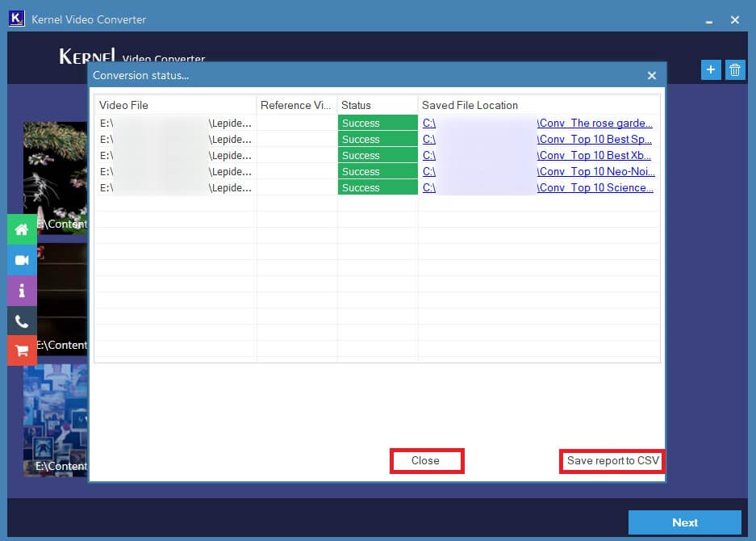This screenshot has width=756, height=541.
Task: Close the Conversion status dialog with X
Action: coord(652,76)
